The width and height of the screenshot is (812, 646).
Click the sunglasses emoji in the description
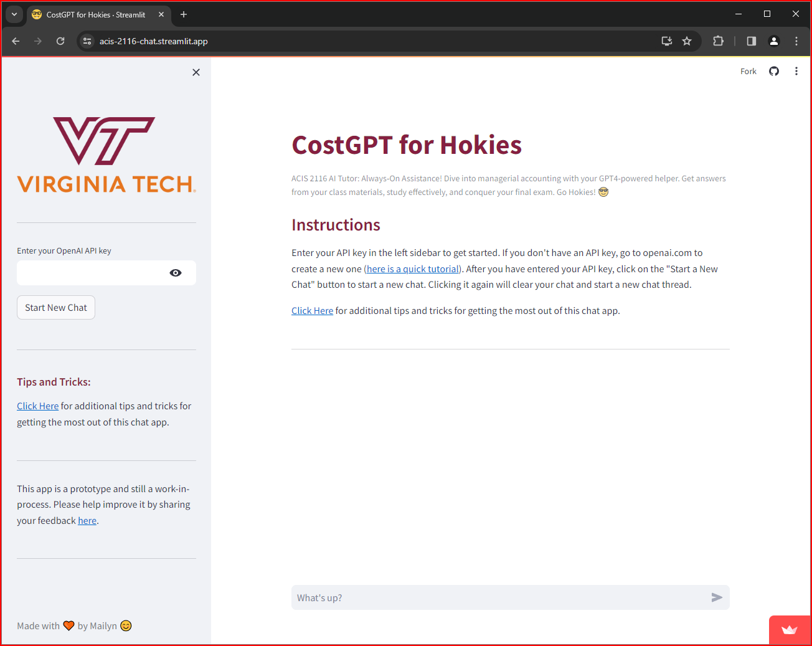[603, 192]
